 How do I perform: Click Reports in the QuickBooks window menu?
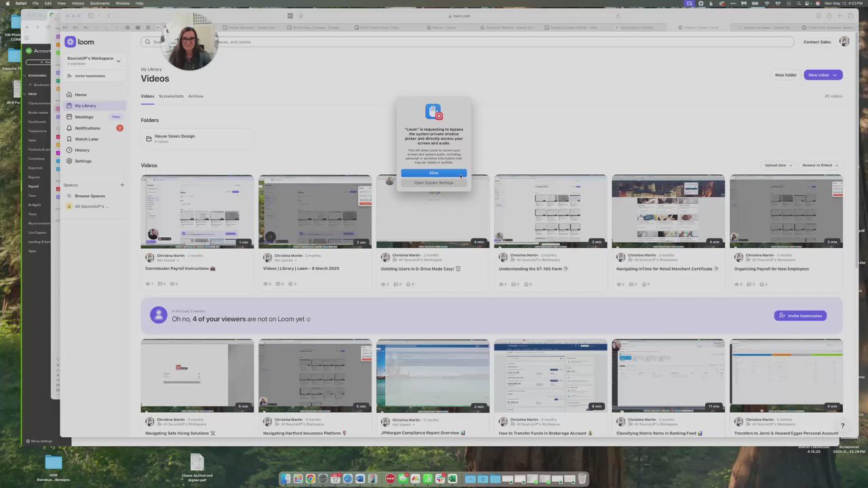(34, 177)
